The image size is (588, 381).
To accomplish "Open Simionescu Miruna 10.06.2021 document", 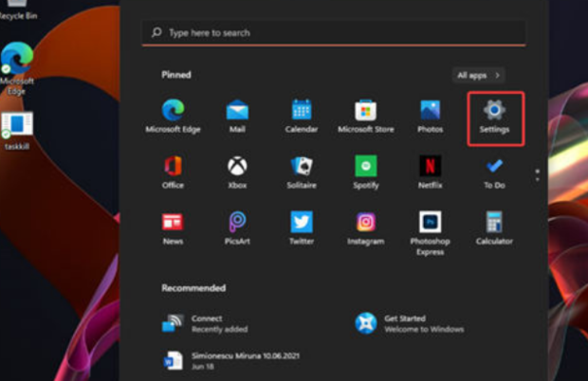I will click(x=231, y=360).
